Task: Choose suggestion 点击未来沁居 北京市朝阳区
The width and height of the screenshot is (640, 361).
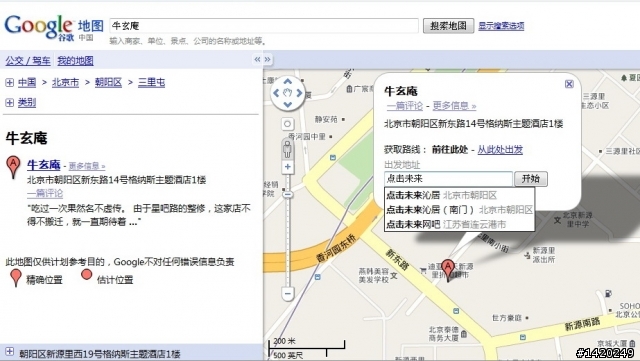Action: (459, 195)
